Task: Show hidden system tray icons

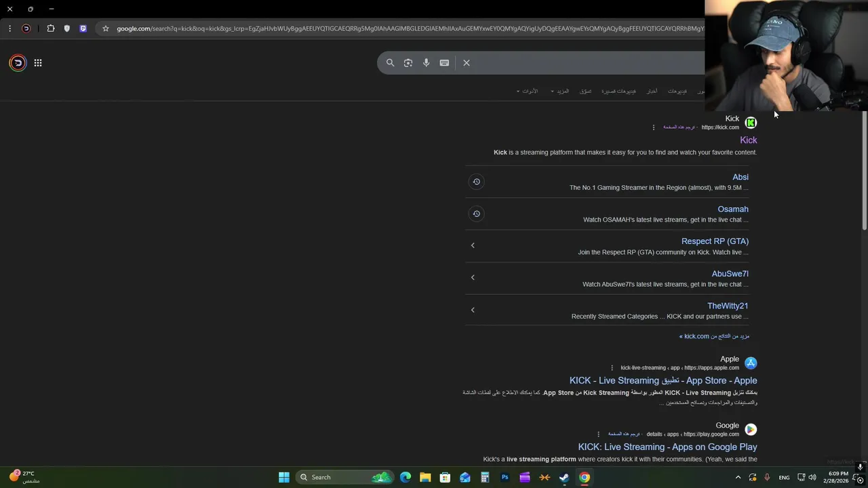Action: (738, 477)
